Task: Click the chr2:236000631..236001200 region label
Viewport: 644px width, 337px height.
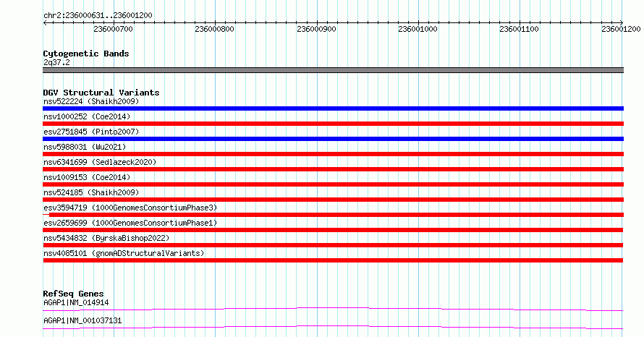Action: pyautogui.click(x=98, y=15)
